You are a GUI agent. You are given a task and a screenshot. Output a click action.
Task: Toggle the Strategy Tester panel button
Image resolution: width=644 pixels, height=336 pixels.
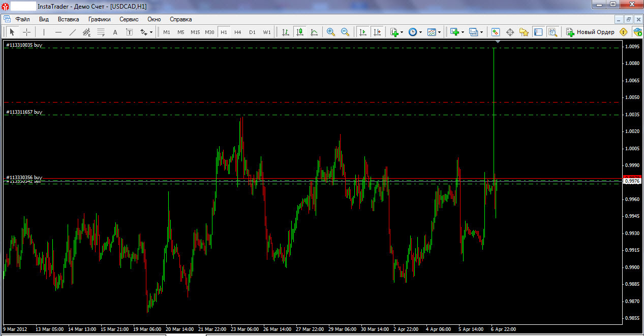click(553, 32)
